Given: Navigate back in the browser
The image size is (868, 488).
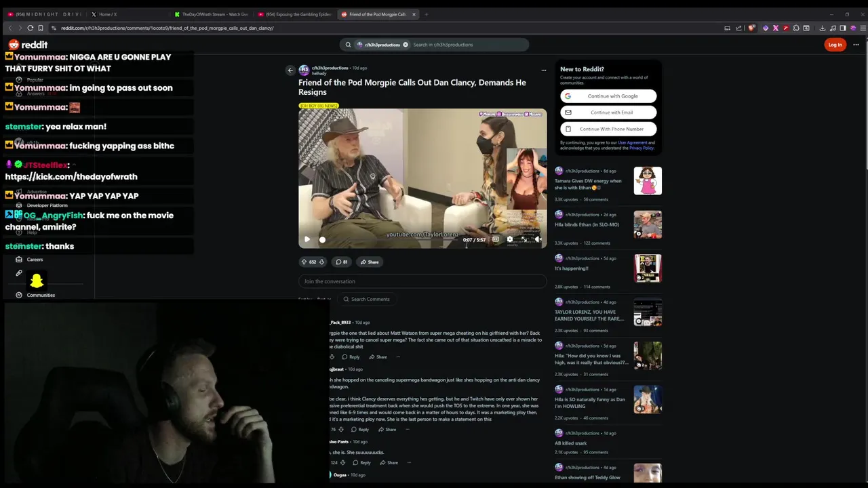Looking at the screenshot, I should coord(9,28).
